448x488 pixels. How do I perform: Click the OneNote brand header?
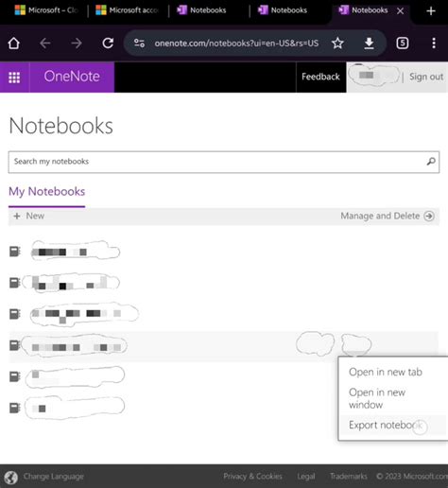click(x=72, y=77)
